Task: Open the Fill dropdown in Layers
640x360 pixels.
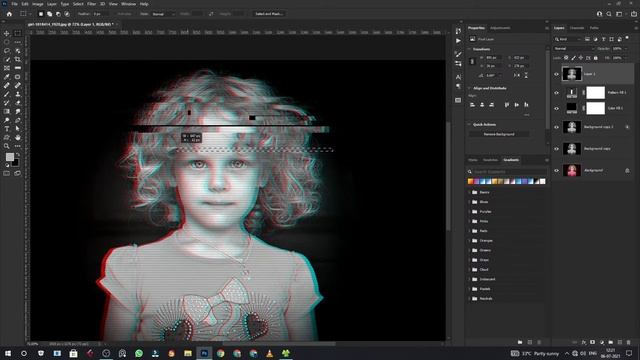Action: coord(625,58)
